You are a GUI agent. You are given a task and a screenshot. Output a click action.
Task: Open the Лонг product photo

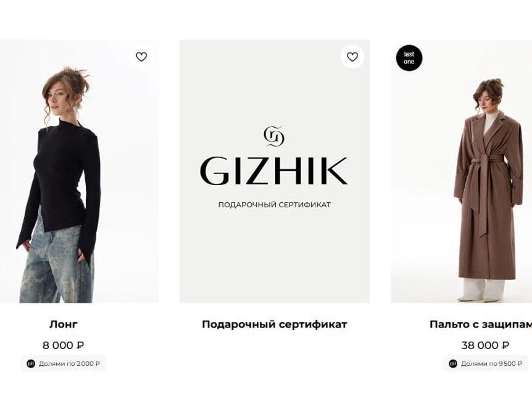point(79,171)
